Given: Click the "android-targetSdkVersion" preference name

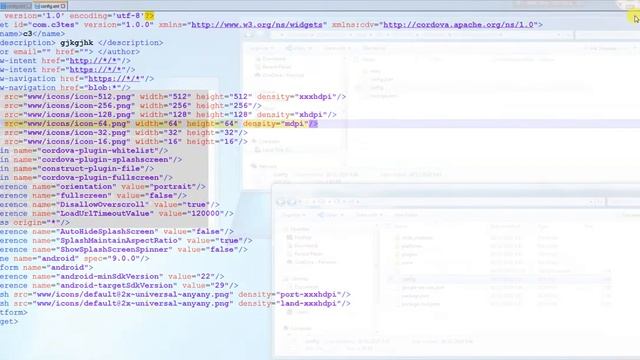Looking at the screenshot, I should point(116,285).
